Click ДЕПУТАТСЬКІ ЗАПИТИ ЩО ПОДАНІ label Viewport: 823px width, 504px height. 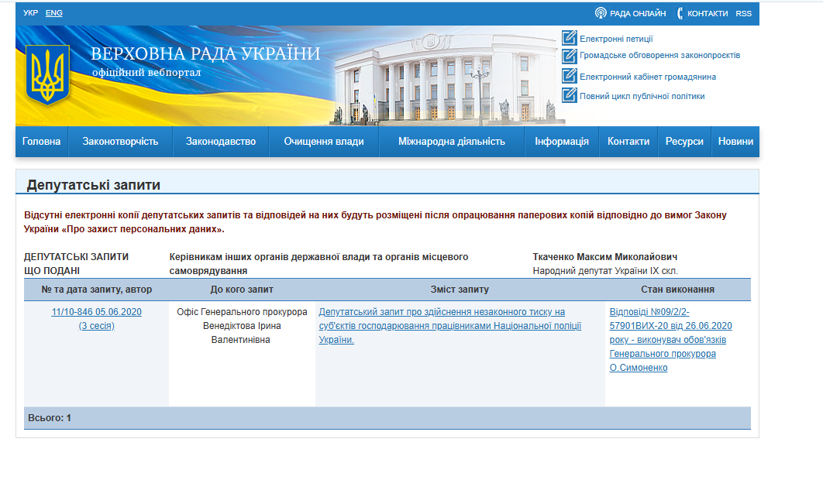pos(76,264)
